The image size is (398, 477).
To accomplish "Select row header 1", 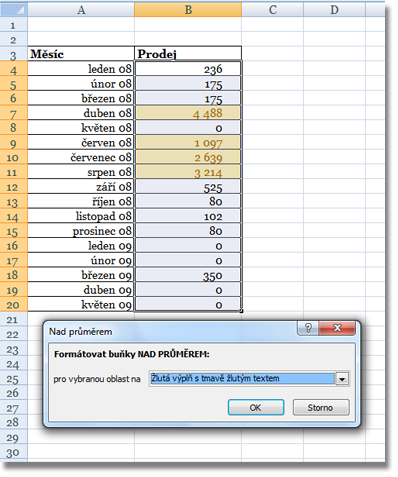I will (x=14, y=25).
